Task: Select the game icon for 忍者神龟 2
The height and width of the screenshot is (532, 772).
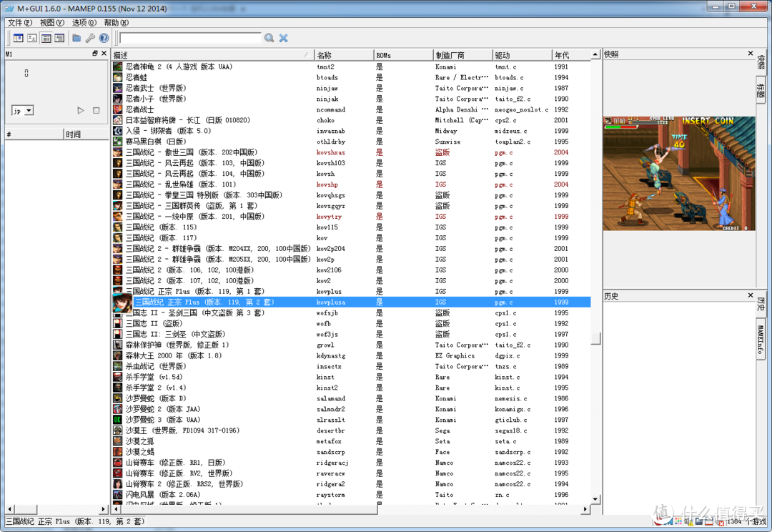Action: [118, 66]
